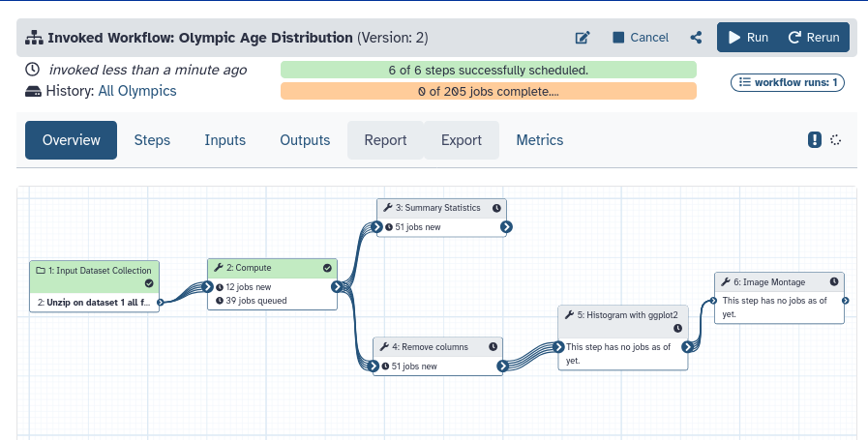Open the Report tab
This screenshot has width=868, height=440.
pos(385,140)
